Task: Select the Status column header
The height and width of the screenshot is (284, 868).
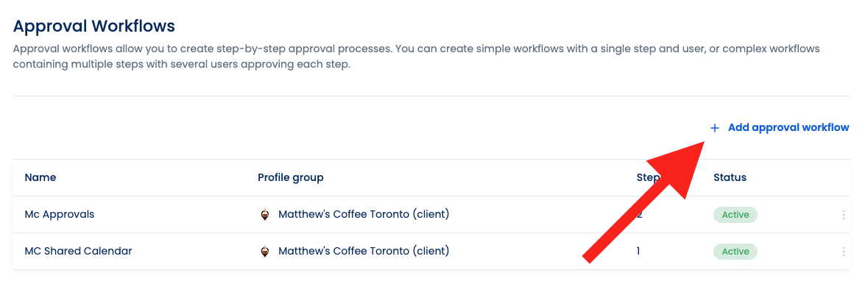Action: pos(730,178)
